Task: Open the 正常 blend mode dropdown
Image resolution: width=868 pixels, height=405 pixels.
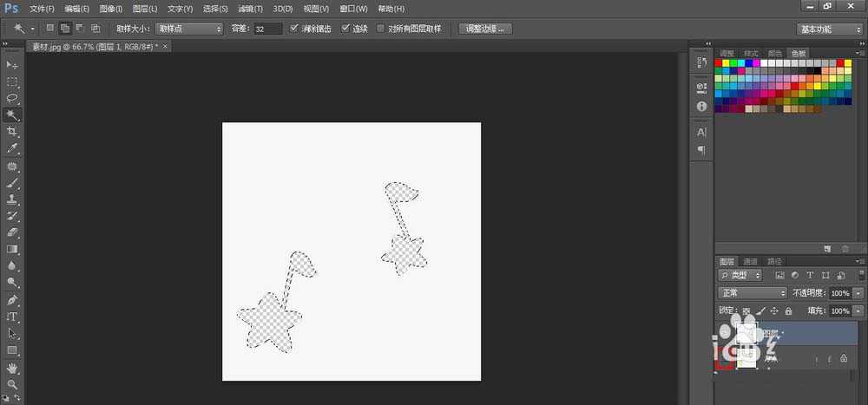Action: [752, 293]
